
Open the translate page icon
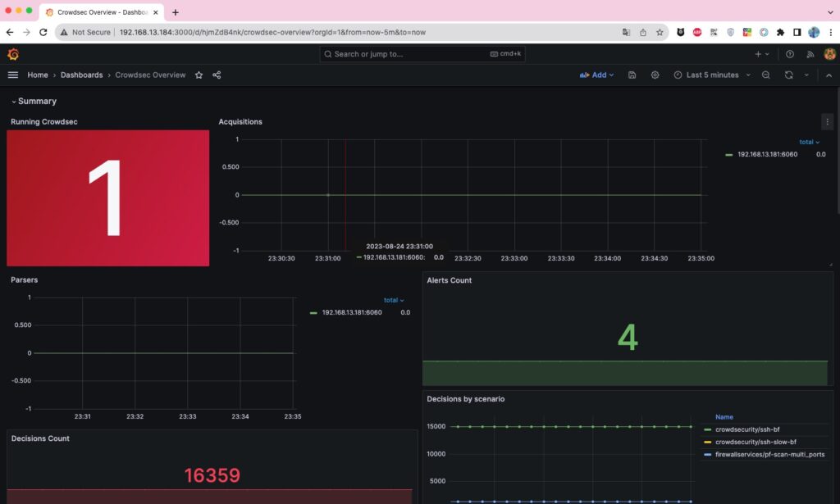[626, 32]
